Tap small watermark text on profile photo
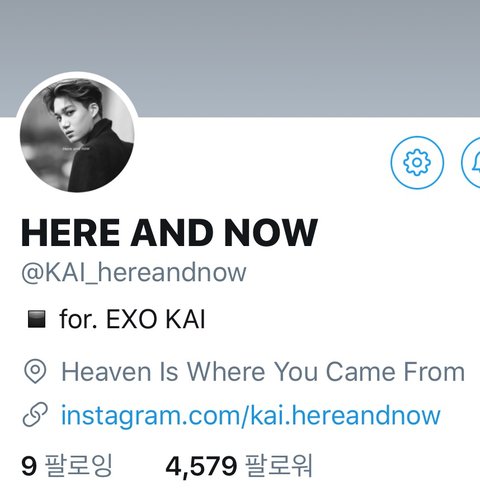480x496 pixels. 76,148
